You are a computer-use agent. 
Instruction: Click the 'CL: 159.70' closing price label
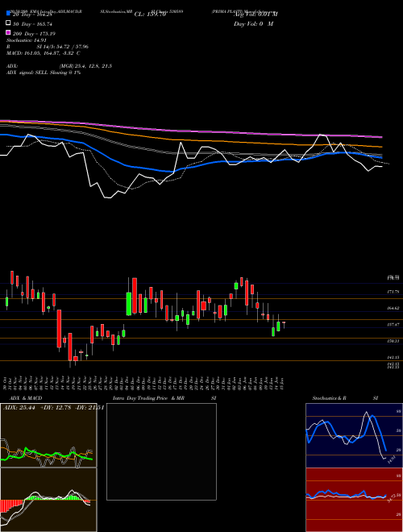coord(150,15)
